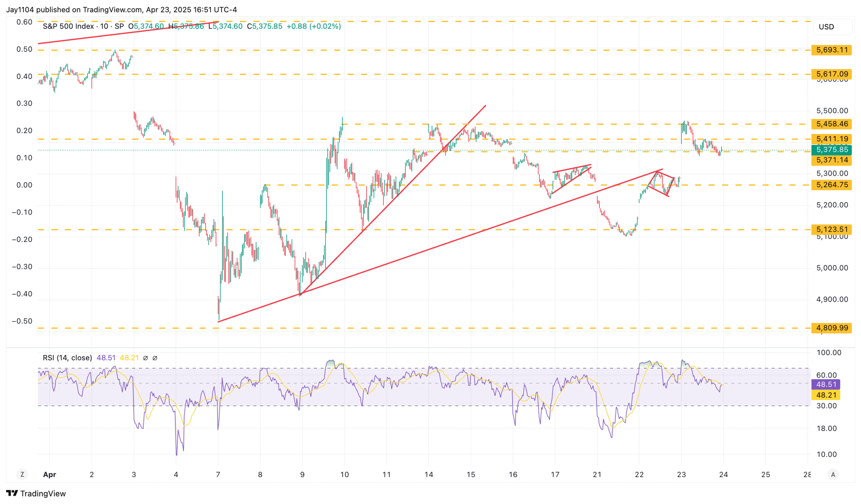The height and width of the screenshot is (504, 861).
Task: Select the 5,458.46 price level label
Action: pos(832,124)
